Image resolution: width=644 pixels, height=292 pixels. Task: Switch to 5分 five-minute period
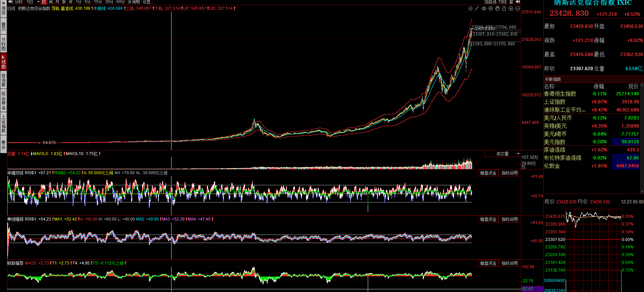pyautogui.click(x=88, y=2)
